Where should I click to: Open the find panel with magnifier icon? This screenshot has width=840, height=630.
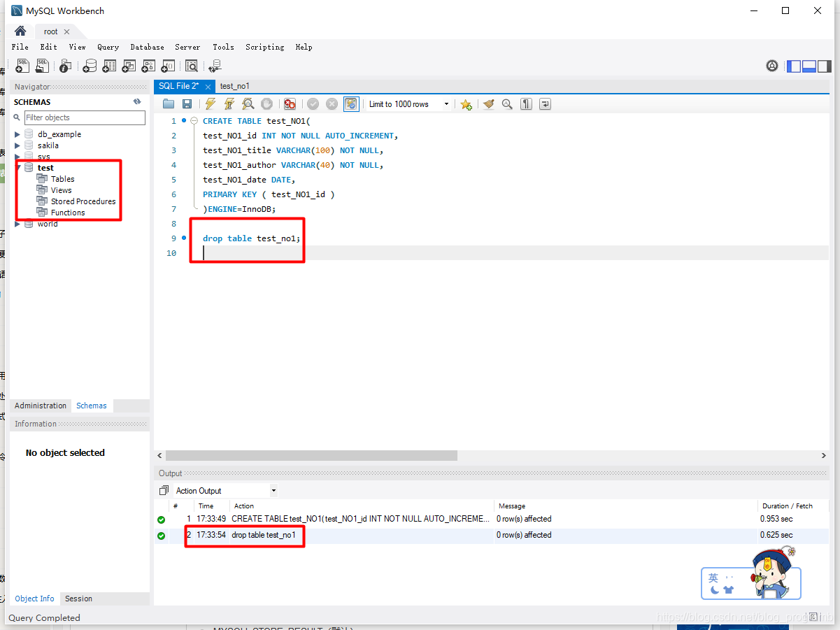click(507, 104)
